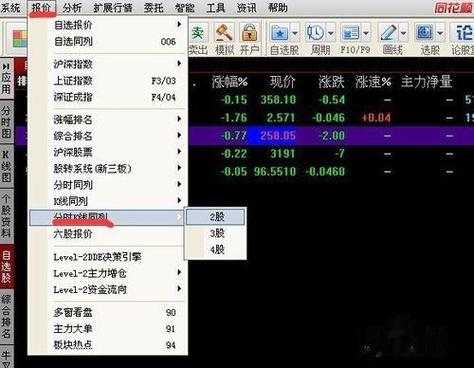Click price cell 358.10

[x=278, y=100]
